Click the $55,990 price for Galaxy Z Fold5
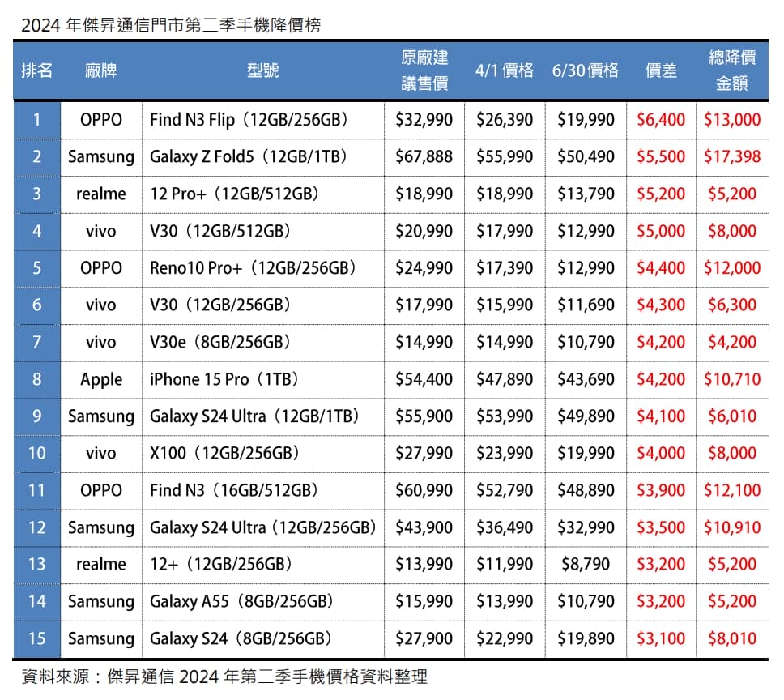 pyautogui.click(x=505, y=157)
